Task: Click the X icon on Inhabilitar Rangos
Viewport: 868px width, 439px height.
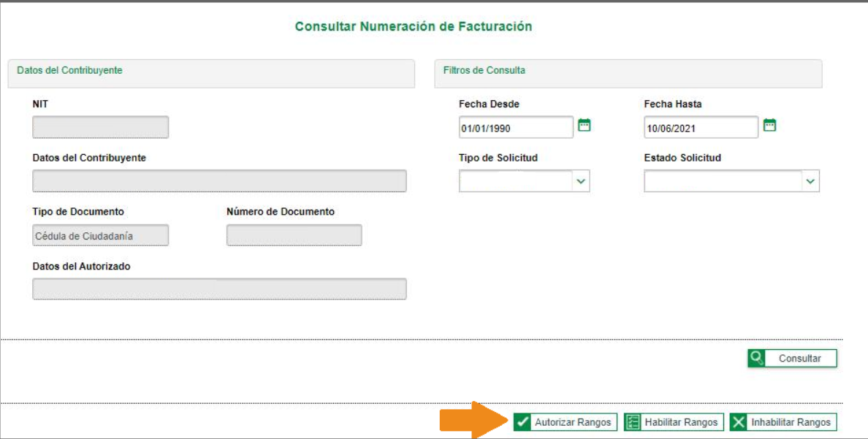Action: pyautogui.click(x=739, y=422)
